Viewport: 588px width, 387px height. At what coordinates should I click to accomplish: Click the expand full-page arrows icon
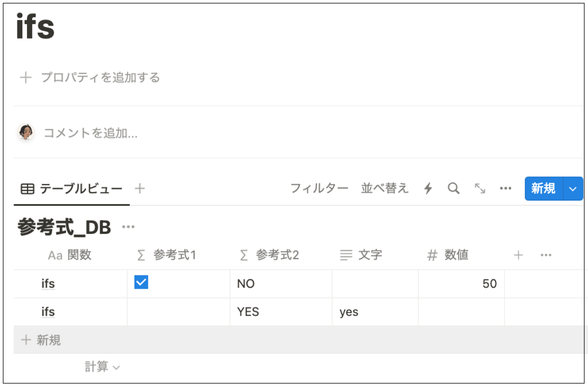[480, 188]
